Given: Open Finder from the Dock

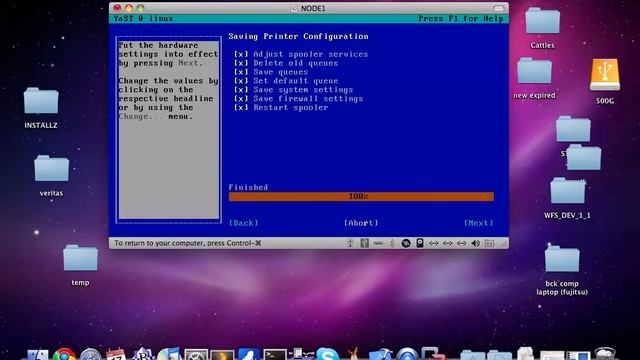Looking at the screenshot, I should (38, 354).
